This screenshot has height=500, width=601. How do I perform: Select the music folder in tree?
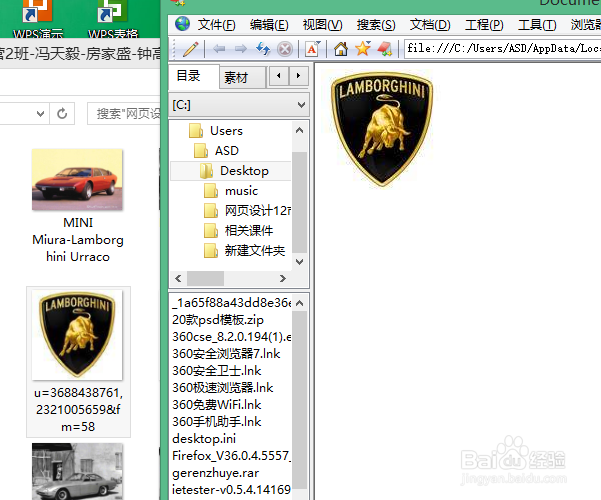pyautogui.click(x=231, y=191)
